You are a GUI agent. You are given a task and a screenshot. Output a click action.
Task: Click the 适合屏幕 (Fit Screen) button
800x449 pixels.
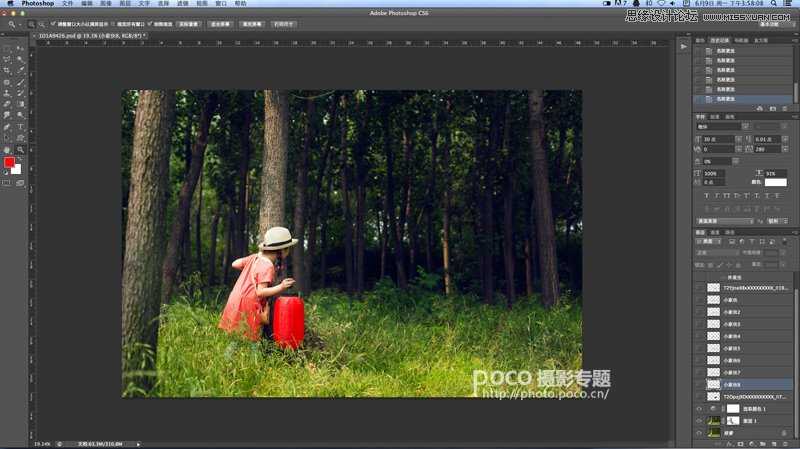point(220,24)
